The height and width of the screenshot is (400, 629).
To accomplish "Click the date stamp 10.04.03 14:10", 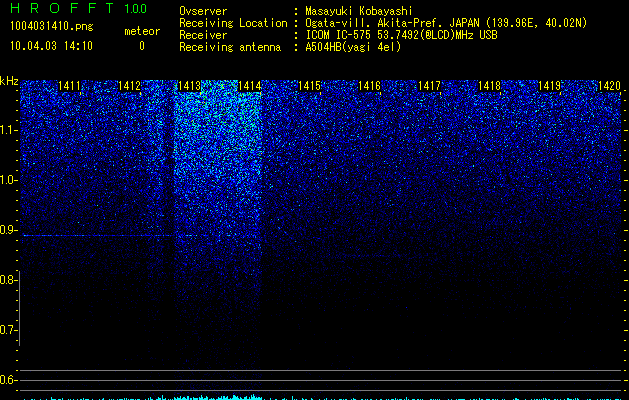I will (x=51, y=46).
